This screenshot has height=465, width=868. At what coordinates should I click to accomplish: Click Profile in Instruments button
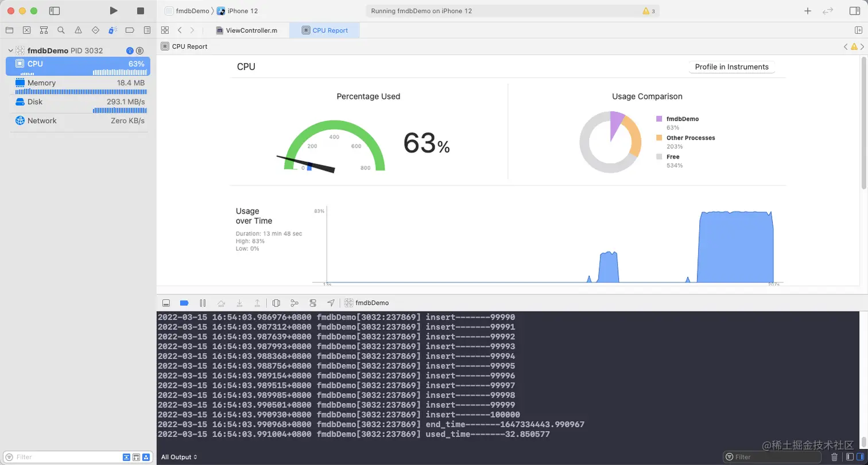pyautogui.click(x=731, y=67)
